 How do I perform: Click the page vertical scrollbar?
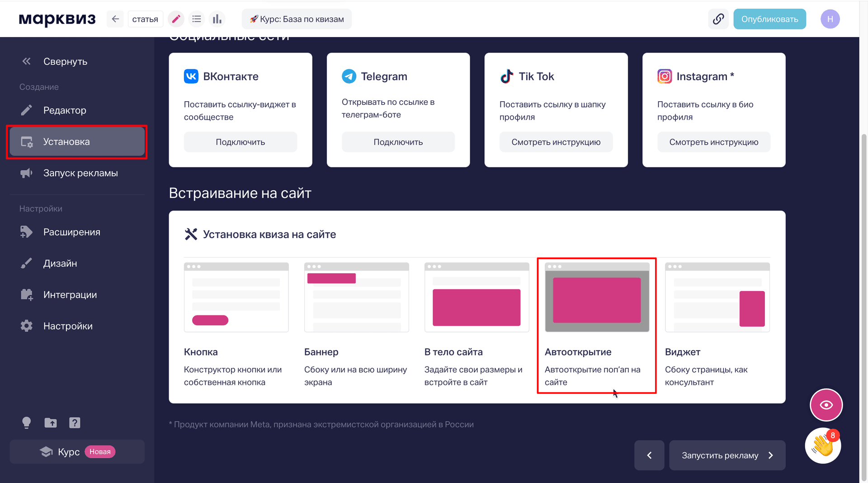[864, 307]
